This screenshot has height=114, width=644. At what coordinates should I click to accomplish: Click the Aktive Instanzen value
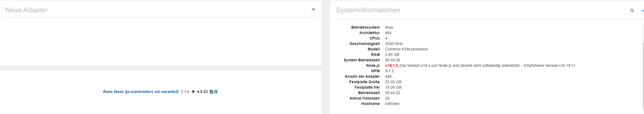387,98
